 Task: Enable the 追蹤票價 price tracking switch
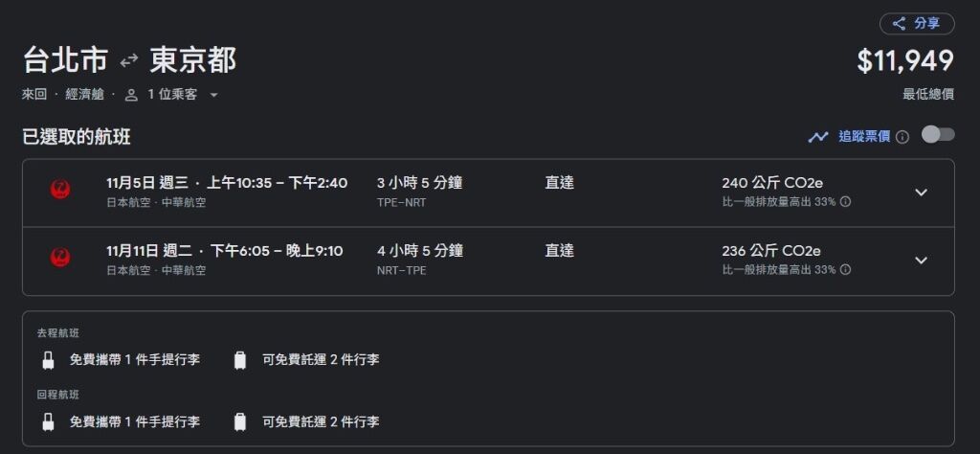938,134
